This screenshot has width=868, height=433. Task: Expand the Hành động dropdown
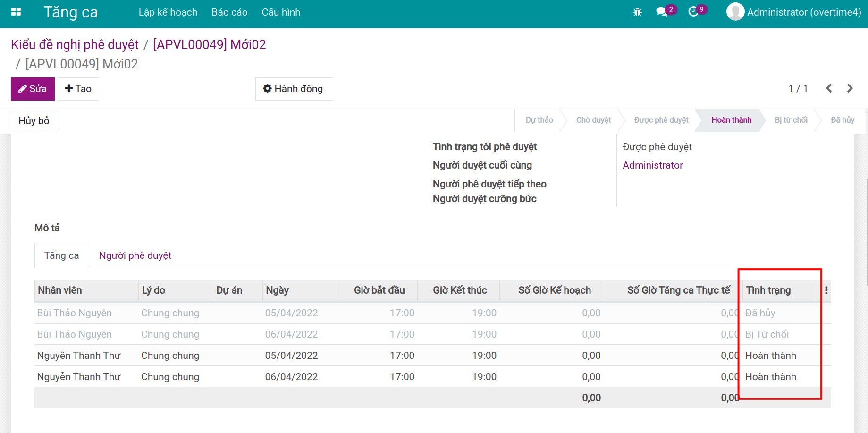(294, 89)
